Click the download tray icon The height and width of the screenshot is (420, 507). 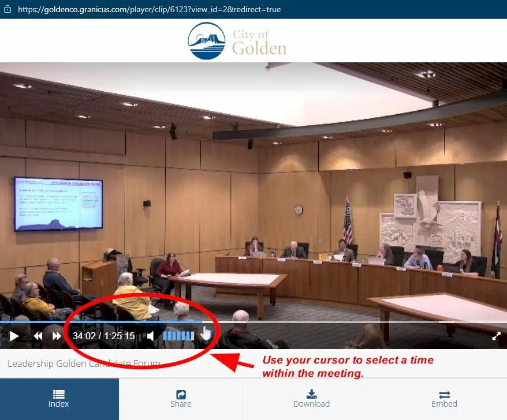tap(311, 394)
